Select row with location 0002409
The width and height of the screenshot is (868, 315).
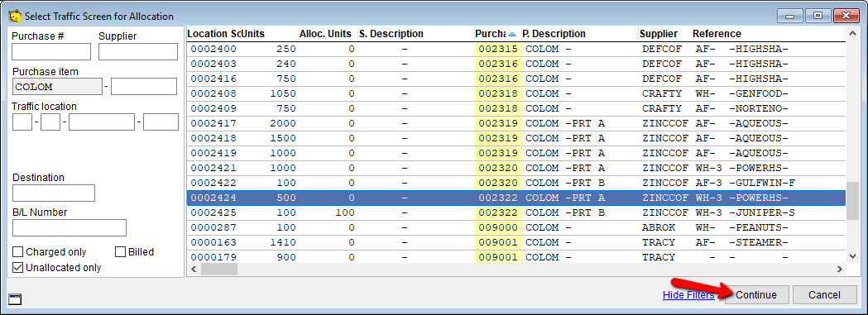[516, 108]
